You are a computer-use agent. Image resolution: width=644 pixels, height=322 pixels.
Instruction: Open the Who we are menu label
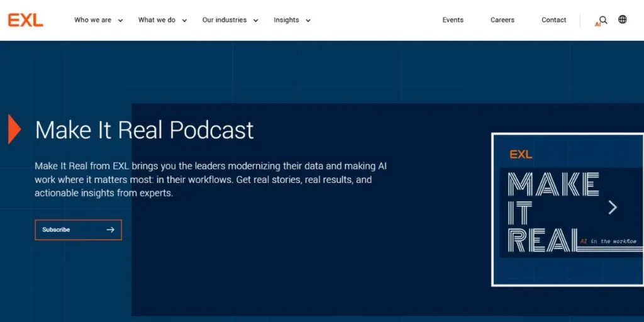click(92, 20)
